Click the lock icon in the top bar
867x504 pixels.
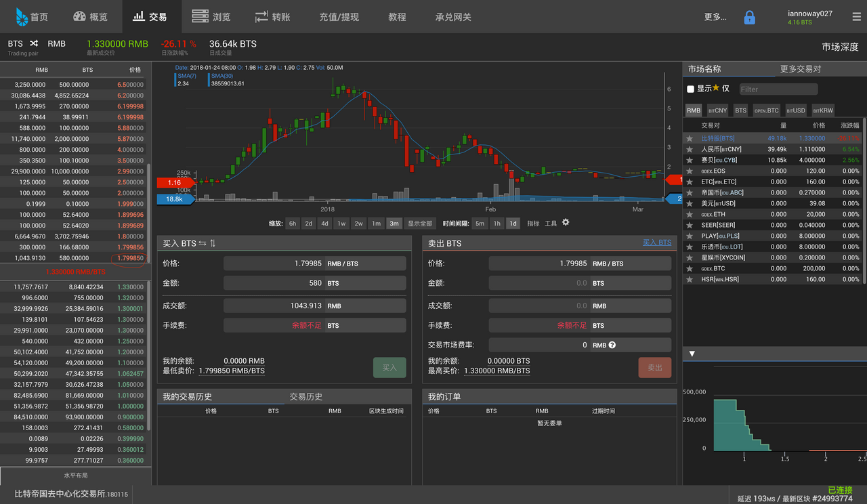[749, 16]
